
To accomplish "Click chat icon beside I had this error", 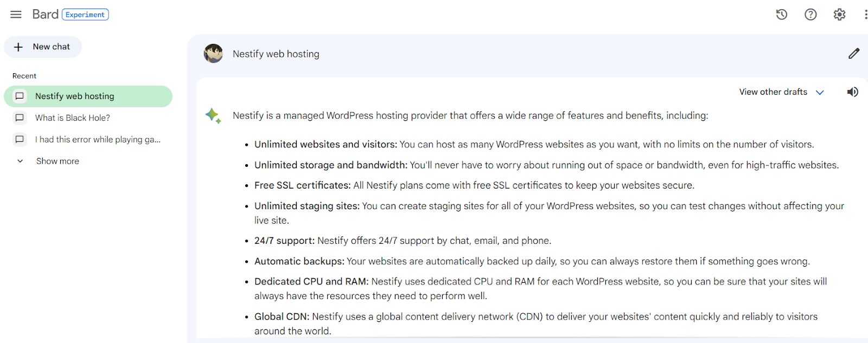I will click(20, 140).
